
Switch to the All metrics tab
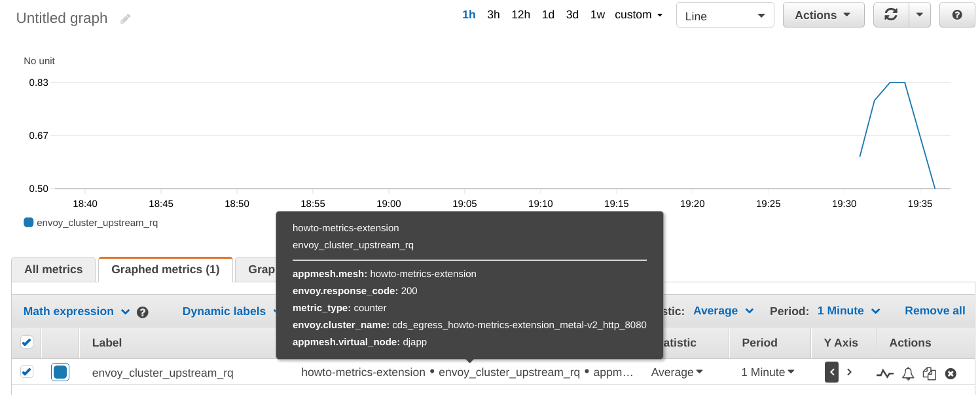pos(53,269)
